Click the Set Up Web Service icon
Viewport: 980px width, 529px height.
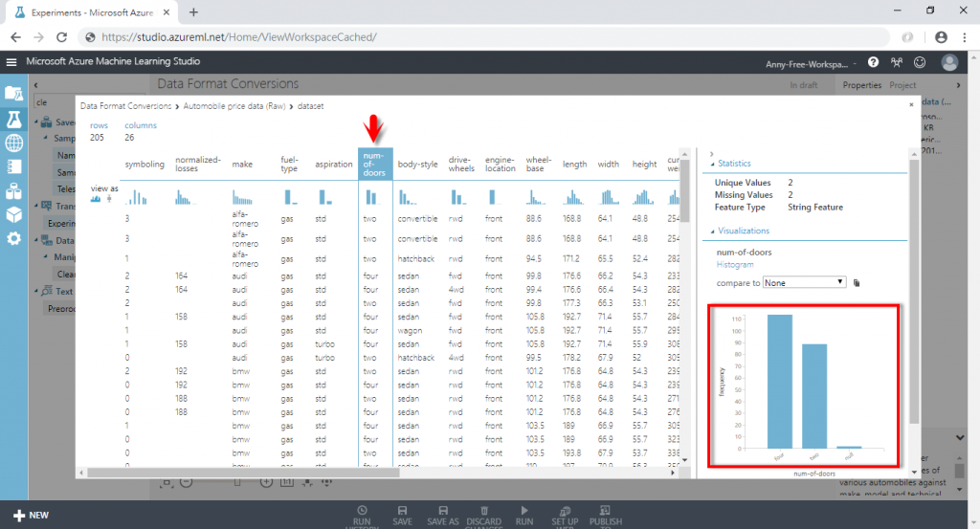tap(565, 510)
